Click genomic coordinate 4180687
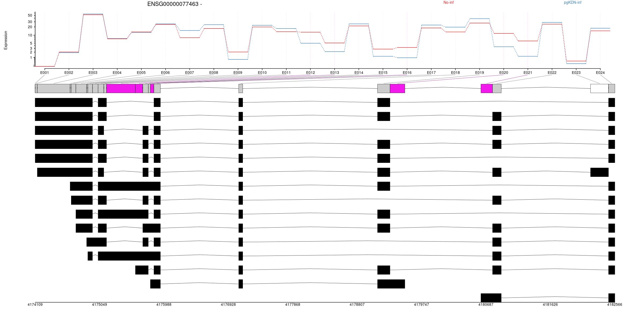This screenshot has width=644, height=309. 486,305
